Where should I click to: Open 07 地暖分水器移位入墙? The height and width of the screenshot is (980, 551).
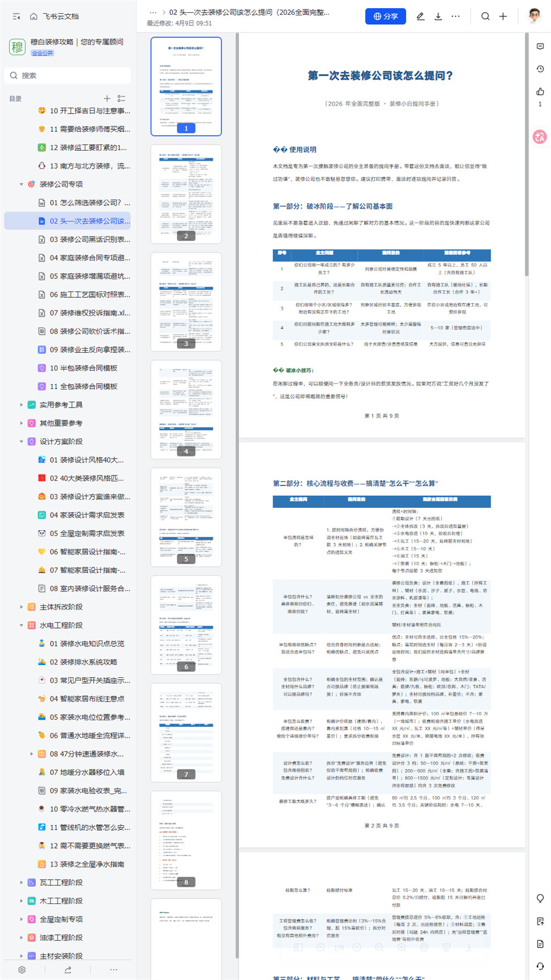click(x=67, y=772)
